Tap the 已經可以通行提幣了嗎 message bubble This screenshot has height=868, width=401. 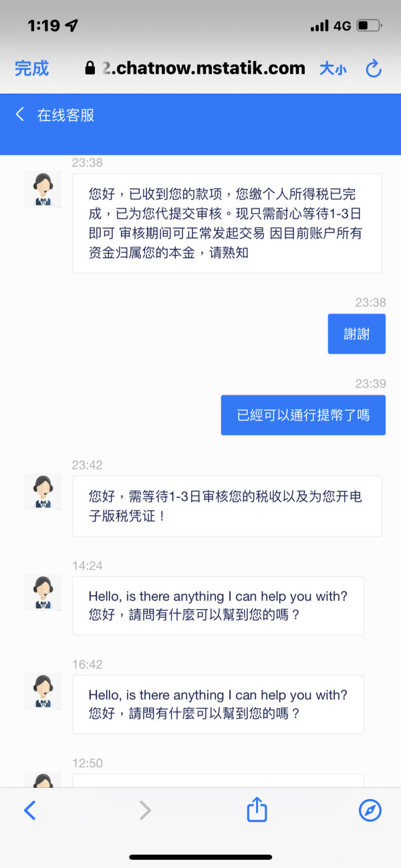click(303, 415)
